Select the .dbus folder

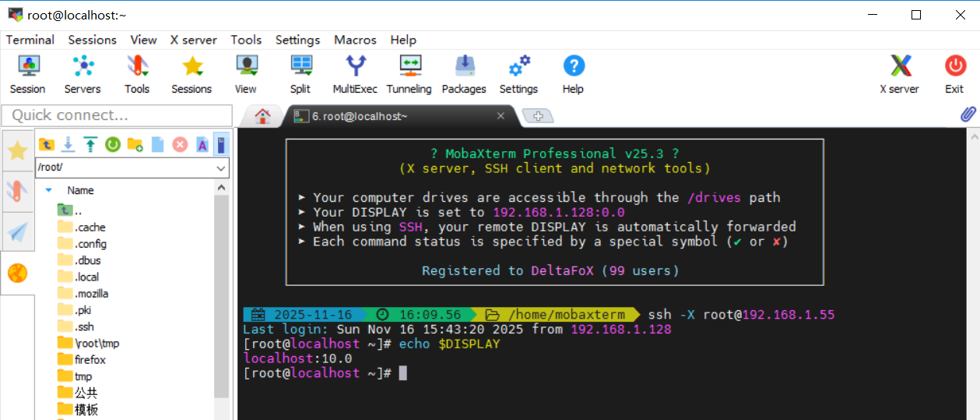tap(79, 260)
